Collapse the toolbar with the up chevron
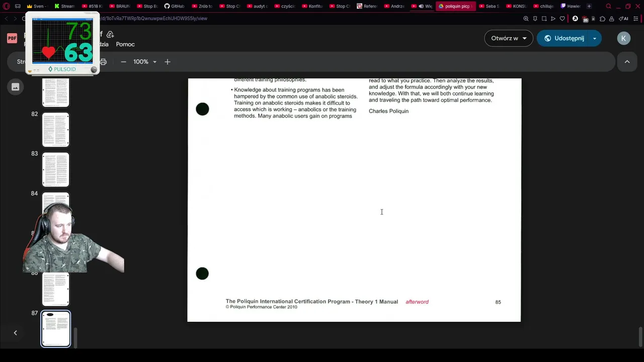 point(627,62)
